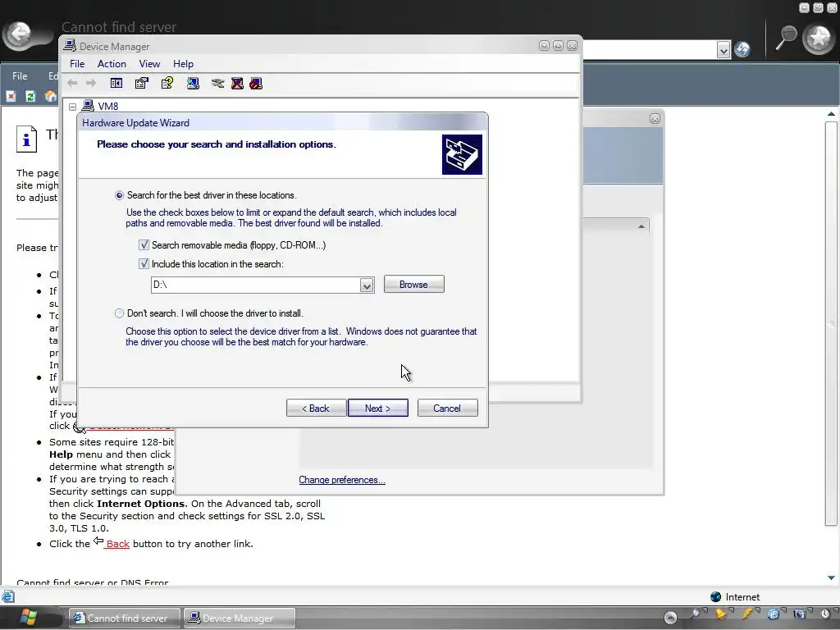The image size is (840, 630).
Task: Click the magnifier icon in the system tray
Action: pos(696,614)
